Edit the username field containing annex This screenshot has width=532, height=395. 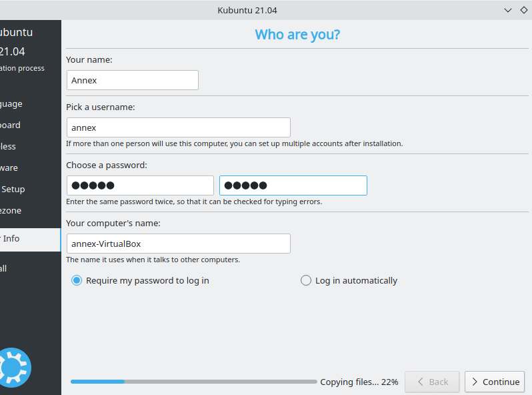pyautogui.click(x=179, y=127)
